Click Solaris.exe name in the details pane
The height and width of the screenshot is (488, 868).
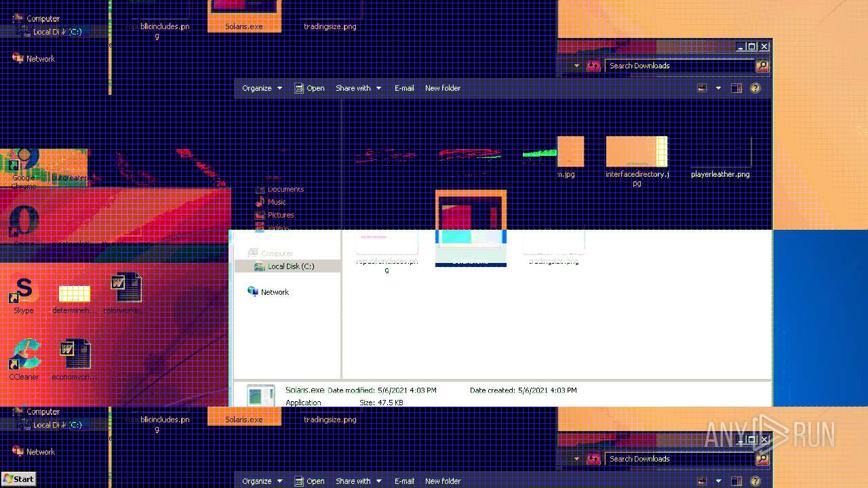(x=304, y=390)
